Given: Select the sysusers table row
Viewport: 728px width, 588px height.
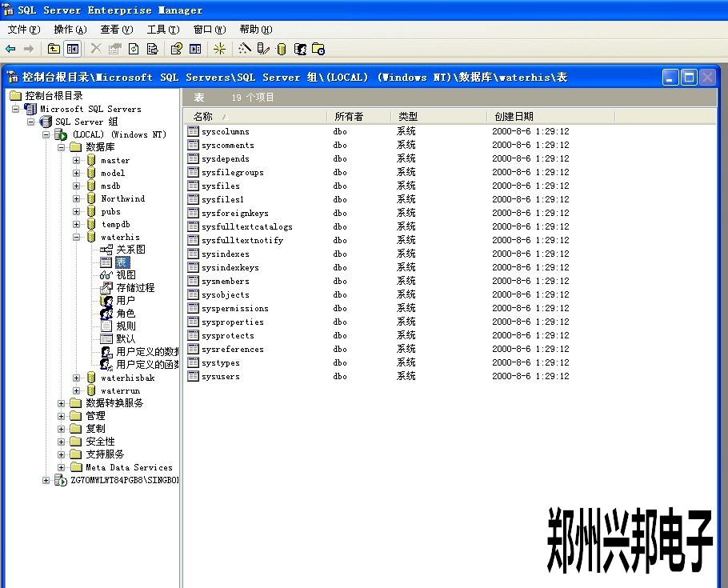Looking at the screenshot, I should click(x=221, y=377).
